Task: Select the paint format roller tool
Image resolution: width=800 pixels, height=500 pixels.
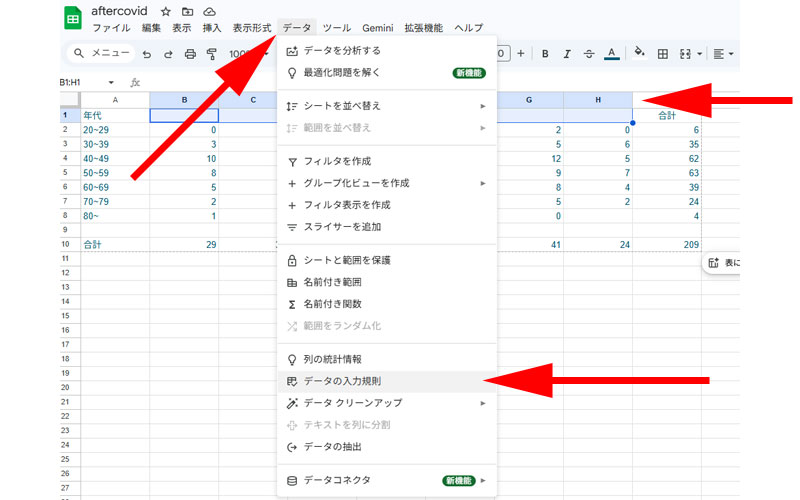Action: pyautogui.click(x=211, y=54)
